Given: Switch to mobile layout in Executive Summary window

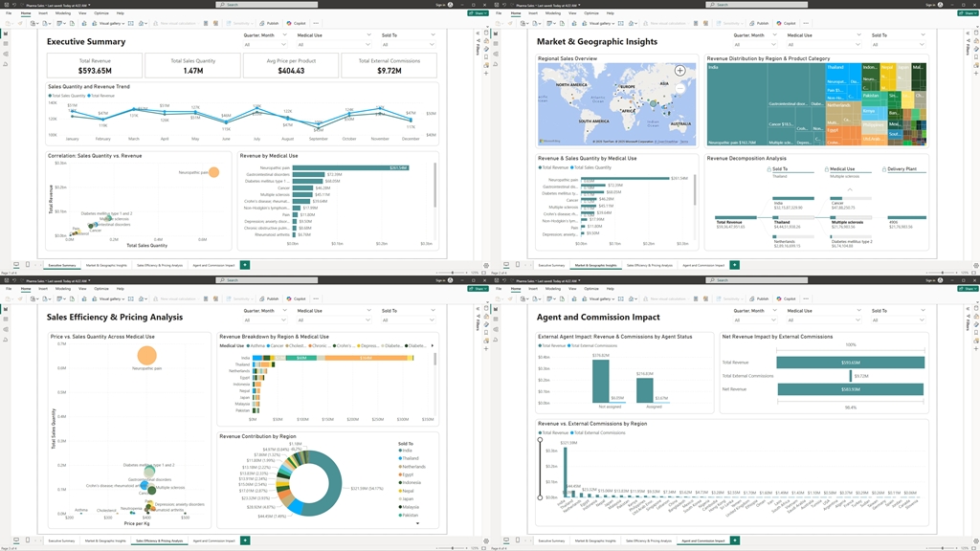Looking at the screenshot, I should pos(29,264).
